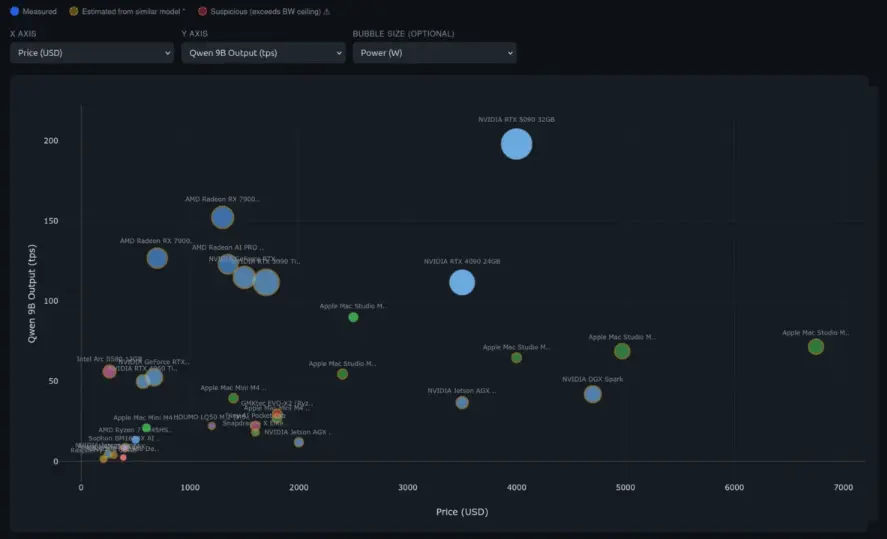The height and width of the screenshot is (539, 887).
Task: Select the NVIDIA RTX 4090 24GB bubble
Action: pos(462,282)
